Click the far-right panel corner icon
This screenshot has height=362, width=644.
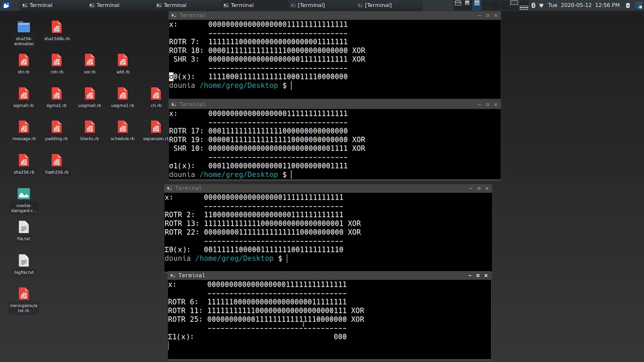tap(638, 5)
